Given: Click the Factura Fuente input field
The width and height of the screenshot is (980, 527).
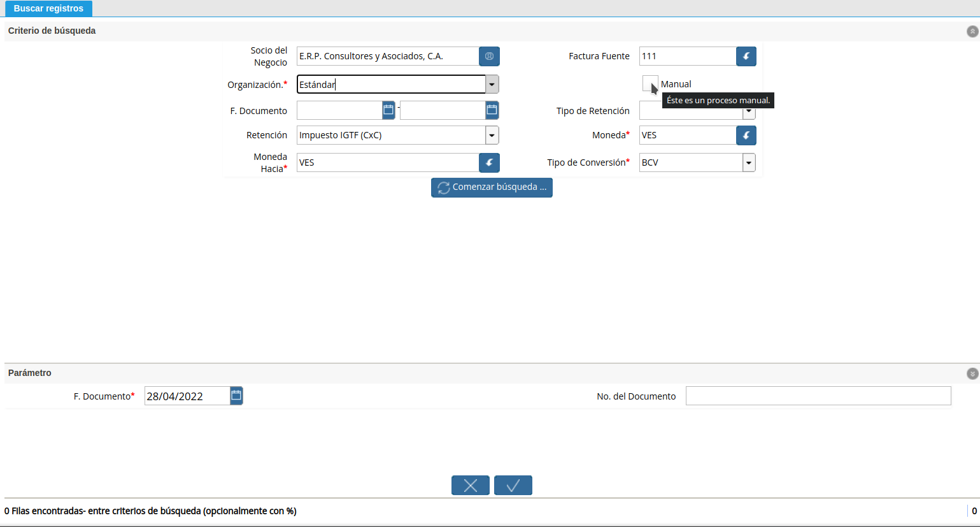Looking at the screenshot, I should click(x=688, y=56).
